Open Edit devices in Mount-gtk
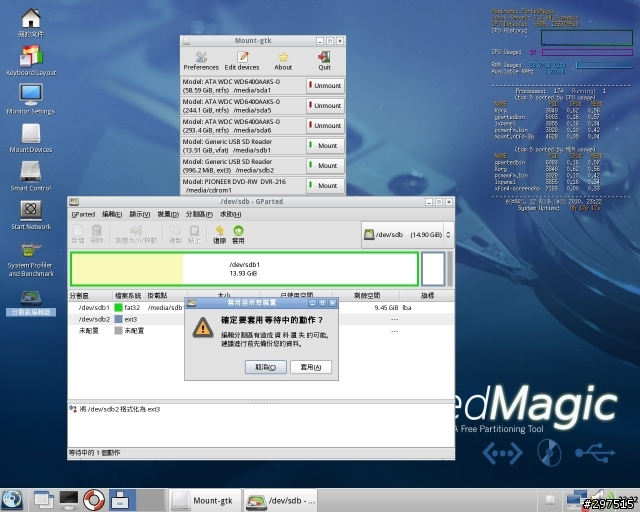Screen dimensions: 640x512 [x=242, y=61]
